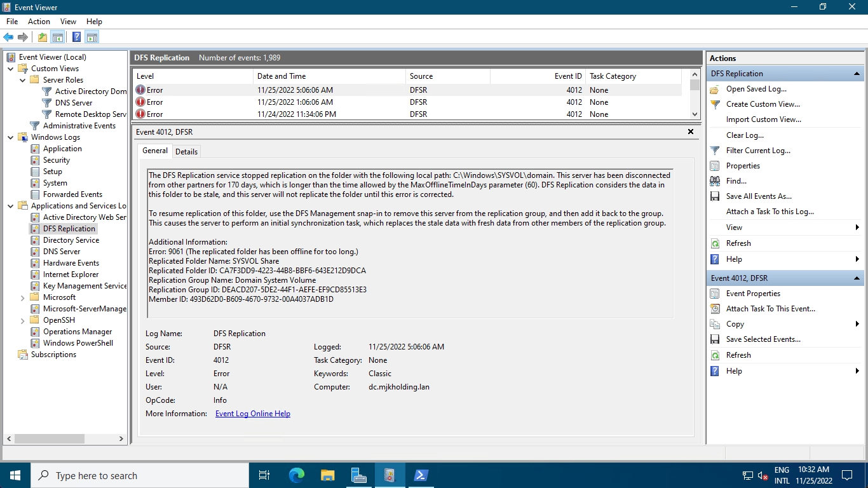Click Filter Current Log funnel icon

click(715, 151)
